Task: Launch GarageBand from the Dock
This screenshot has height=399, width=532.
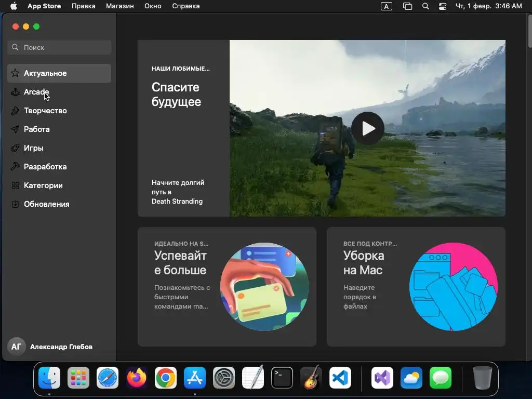Action: point(311,377)
